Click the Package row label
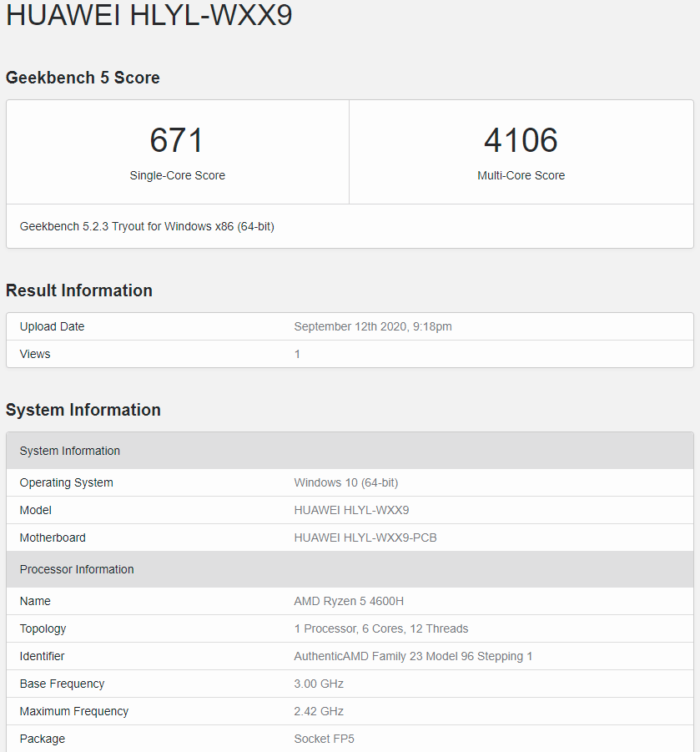 pyautogui.click(x=43, y=739)
